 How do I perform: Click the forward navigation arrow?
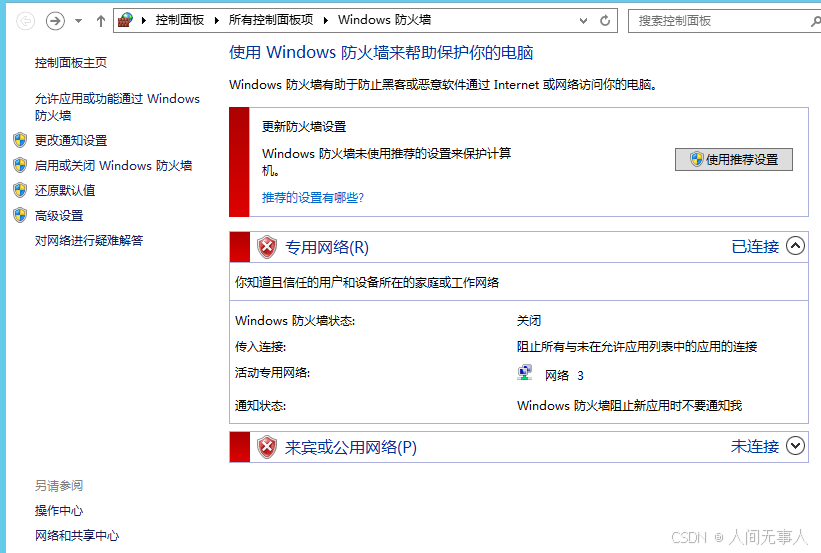[55, 21]
